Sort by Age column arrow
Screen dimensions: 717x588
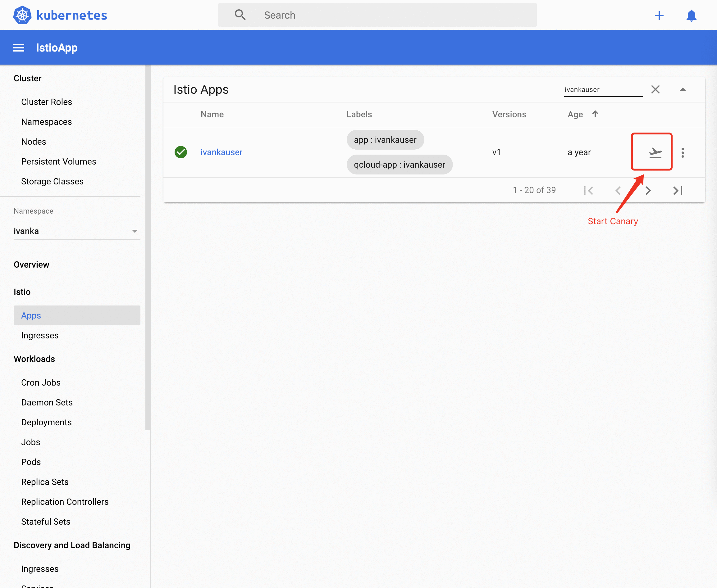[595, 114]
